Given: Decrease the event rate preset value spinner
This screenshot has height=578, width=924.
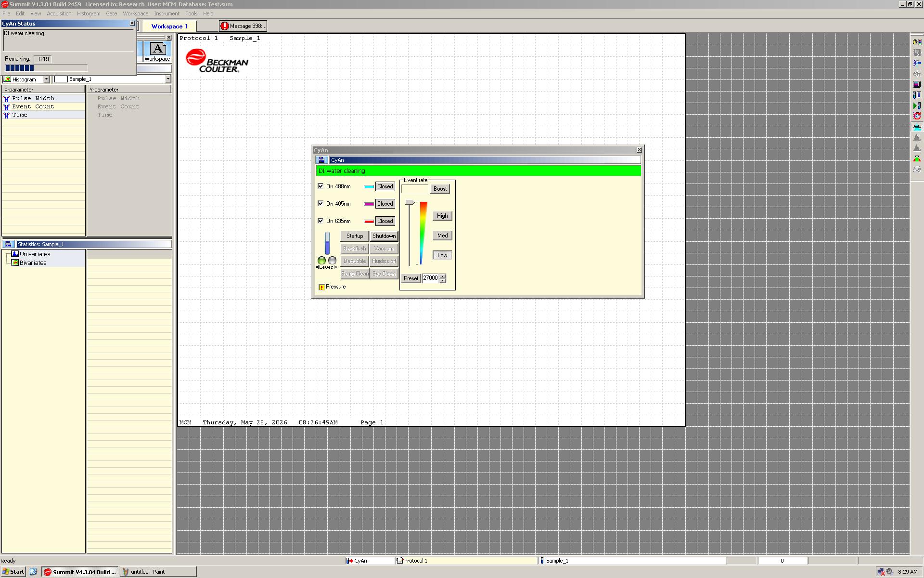Looking at the screenshot, I should (x=443, y=281).
